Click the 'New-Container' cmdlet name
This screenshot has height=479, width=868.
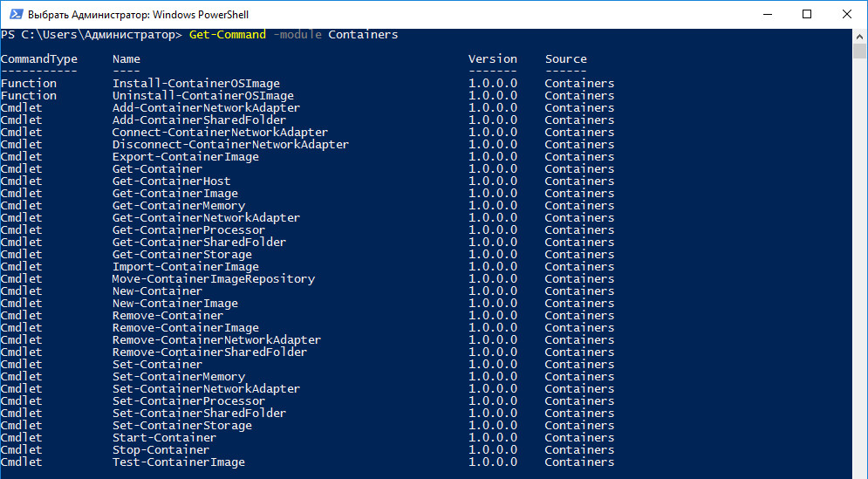click(x=157, y=291)
